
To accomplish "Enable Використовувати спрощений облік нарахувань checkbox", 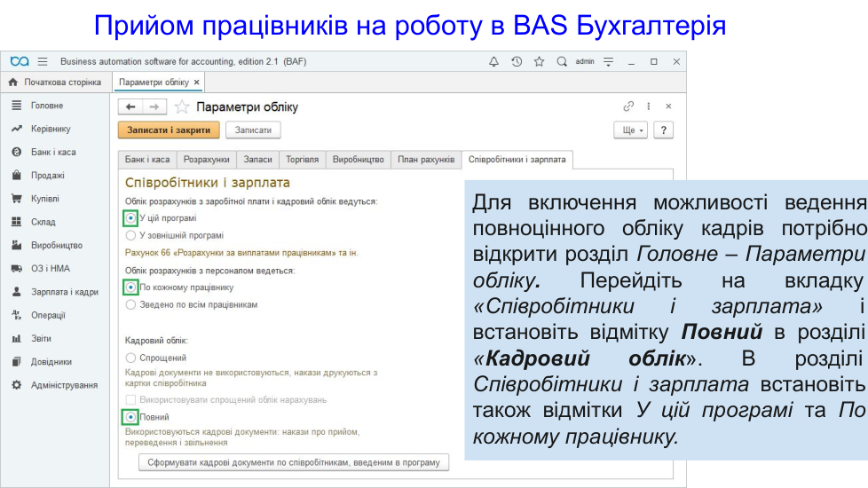I will [131, 400].
